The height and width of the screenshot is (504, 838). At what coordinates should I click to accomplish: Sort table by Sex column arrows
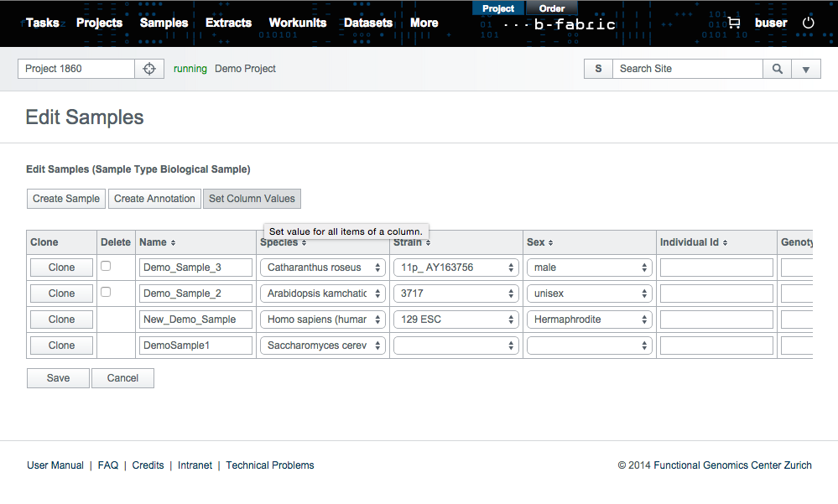point(551,243)
